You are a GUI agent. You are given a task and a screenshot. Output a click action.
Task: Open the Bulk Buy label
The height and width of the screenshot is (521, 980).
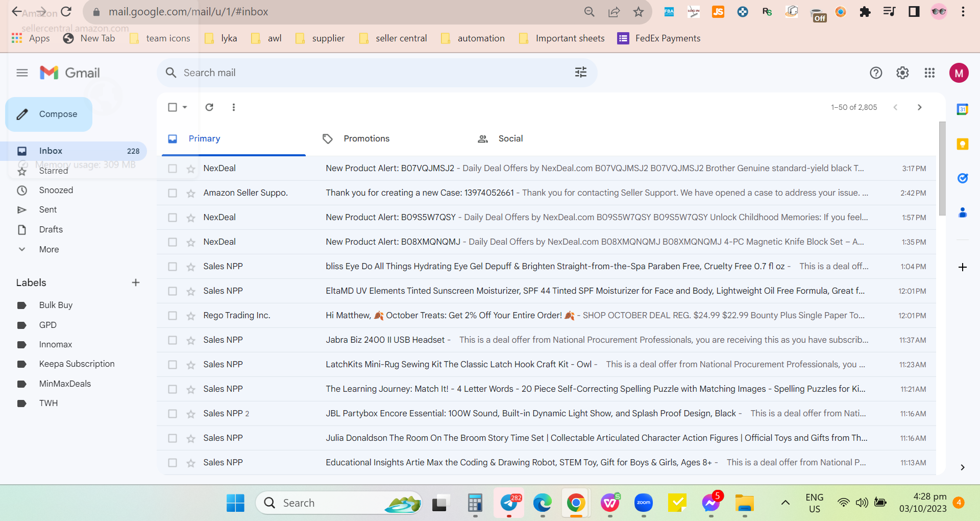56,305
